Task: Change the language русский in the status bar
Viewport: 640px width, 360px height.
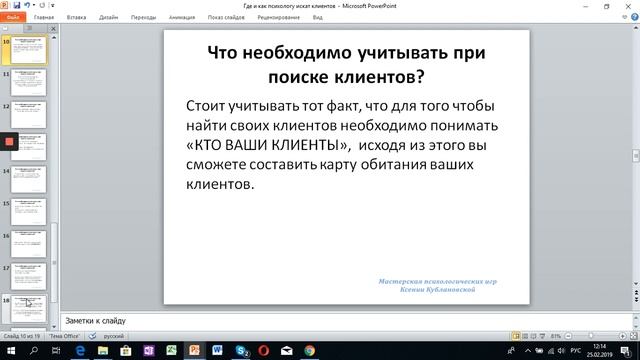Action: (x=113, y=336)
